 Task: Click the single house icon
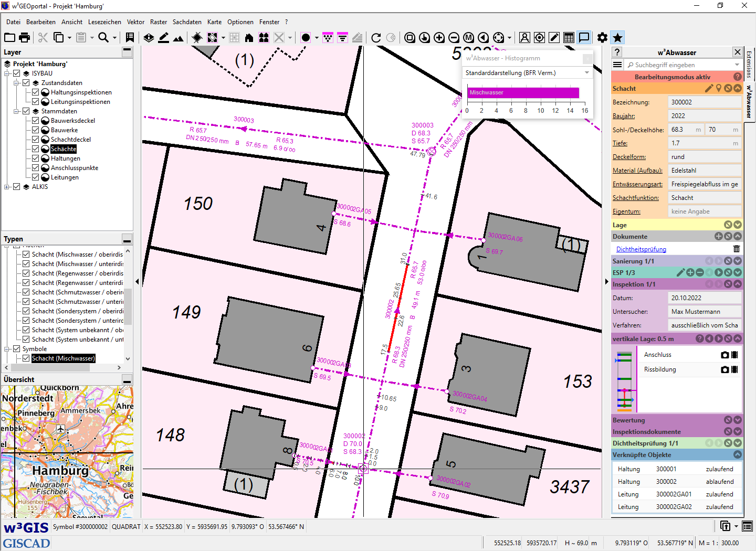pos(249,37)
